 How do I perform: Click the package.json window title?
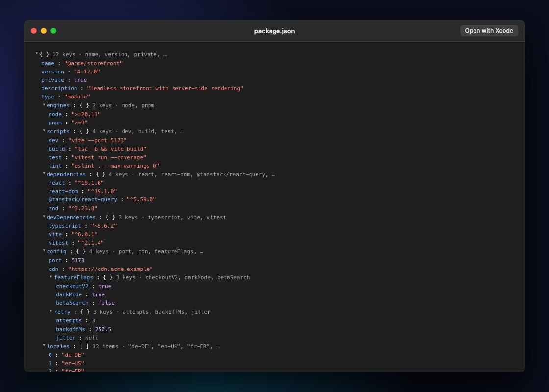pos(274,31)
